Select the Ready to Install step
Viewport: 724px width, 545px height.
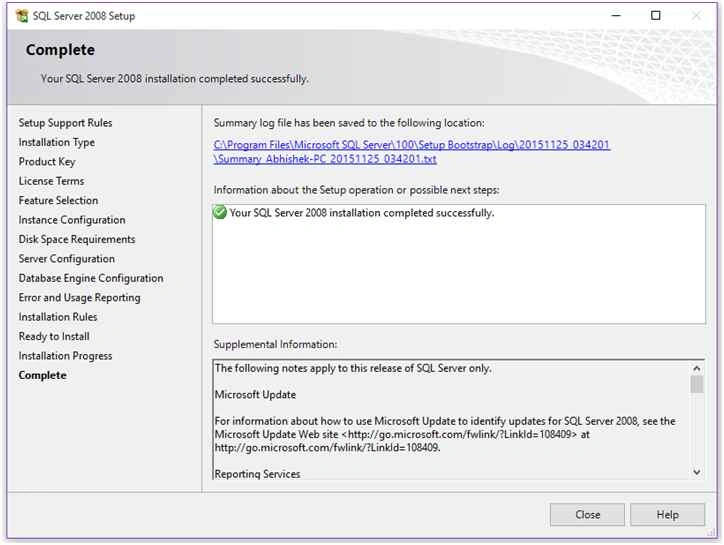[x=54, y=336]
